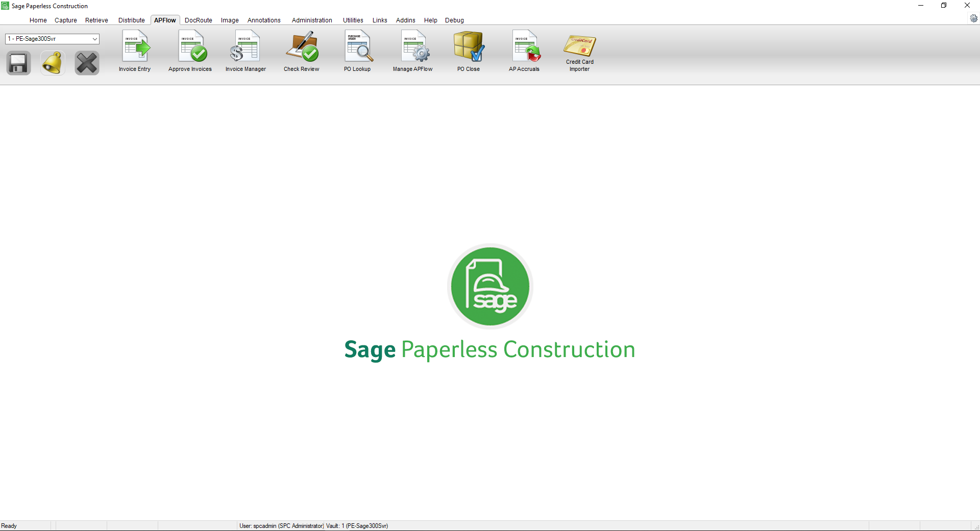The width and height of the screenshot is (980, 531).
Task: Open the Help tab
Action: [x=431, y=20]
